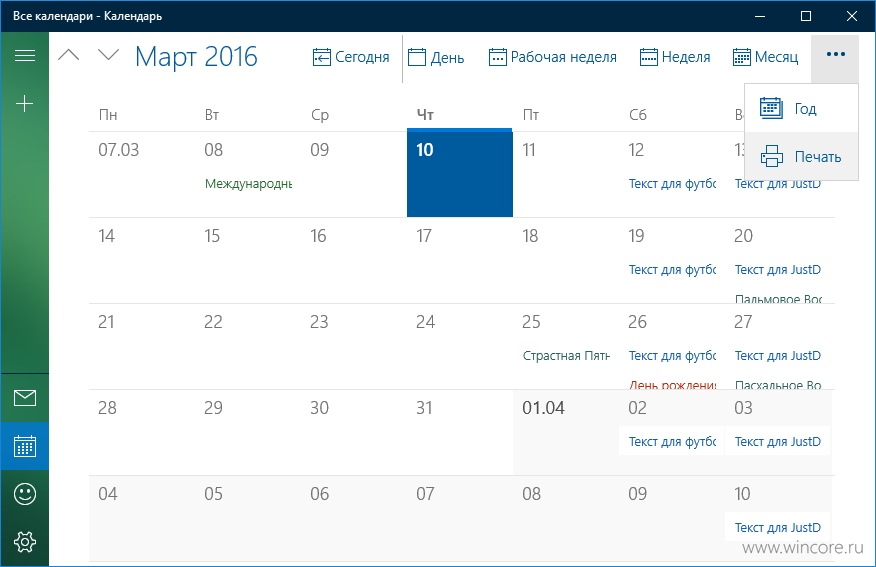Select the 01.04 day cell
Image resolution: width=876 pixels, height=567 pixels.
click(x=565, y=432)
